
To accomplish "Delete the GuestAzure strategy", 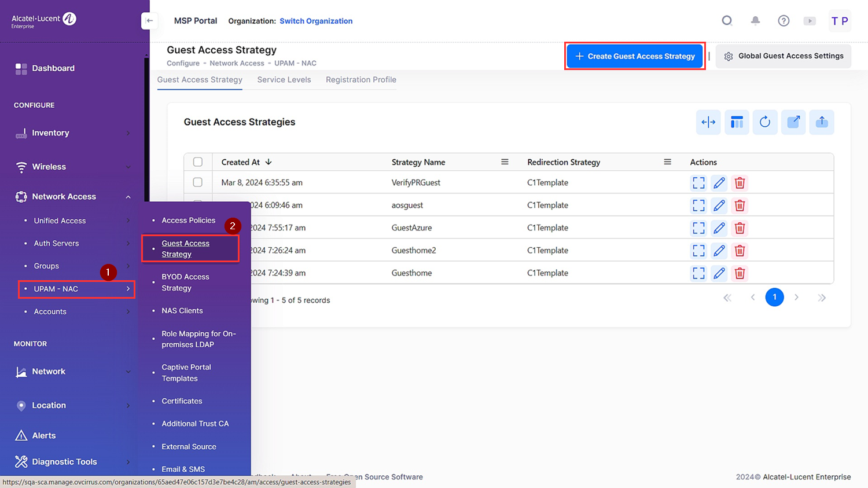I will tap(740, 228).
